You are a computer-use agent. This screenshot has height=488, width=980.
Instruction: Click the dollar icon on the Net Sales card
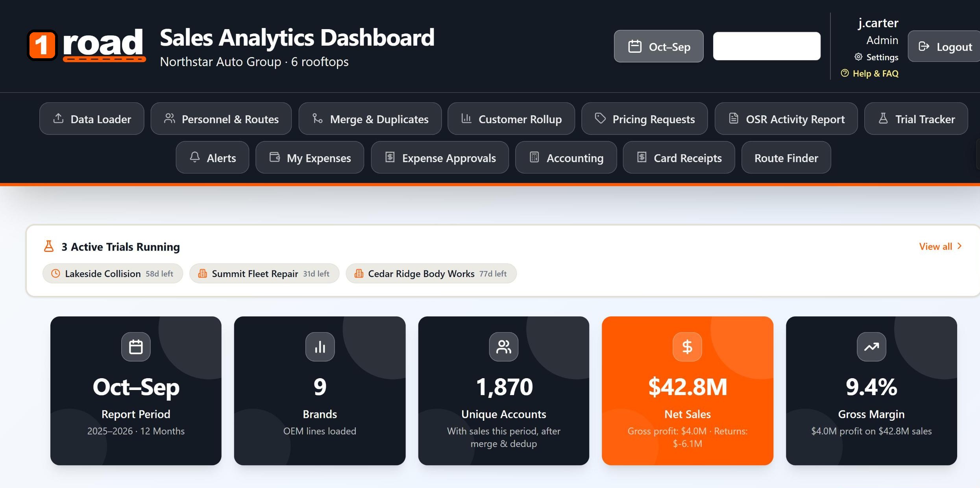pos(687,347)
